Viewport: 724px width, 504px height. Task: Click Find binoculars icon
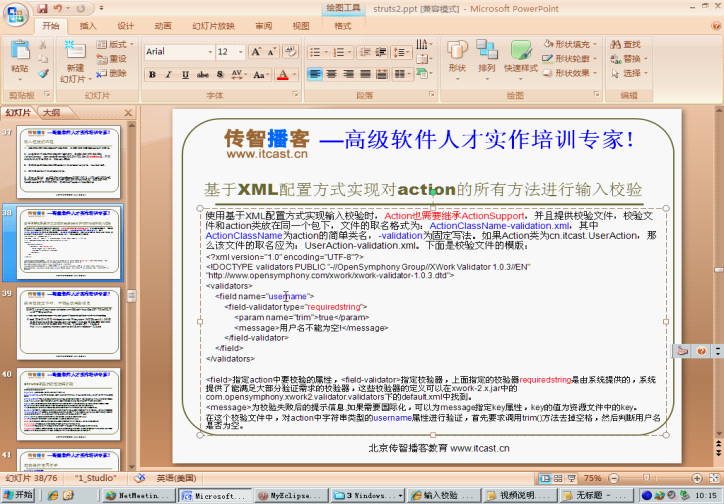615,44
